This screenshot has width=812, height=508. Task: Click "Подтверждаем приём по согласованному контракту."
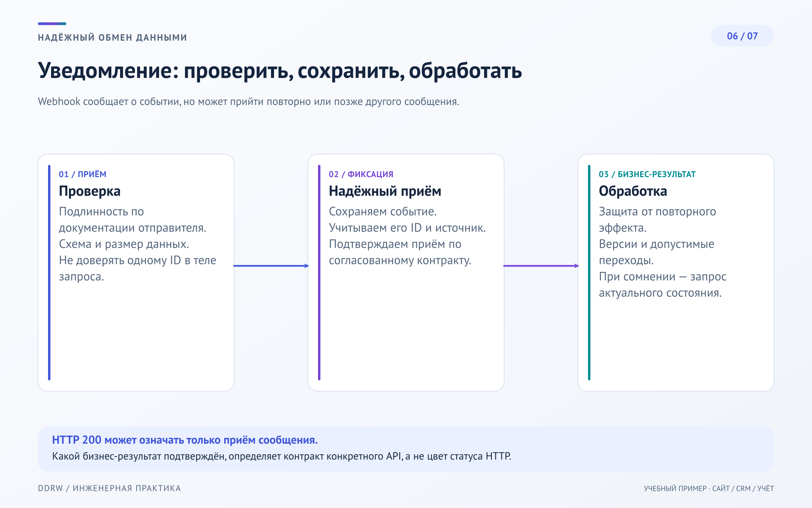400,252
